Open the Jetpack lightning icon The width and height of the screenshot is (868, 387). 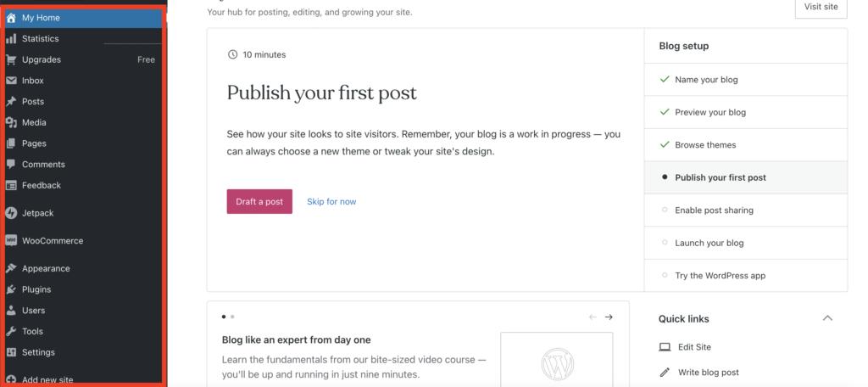click(11, 213)
